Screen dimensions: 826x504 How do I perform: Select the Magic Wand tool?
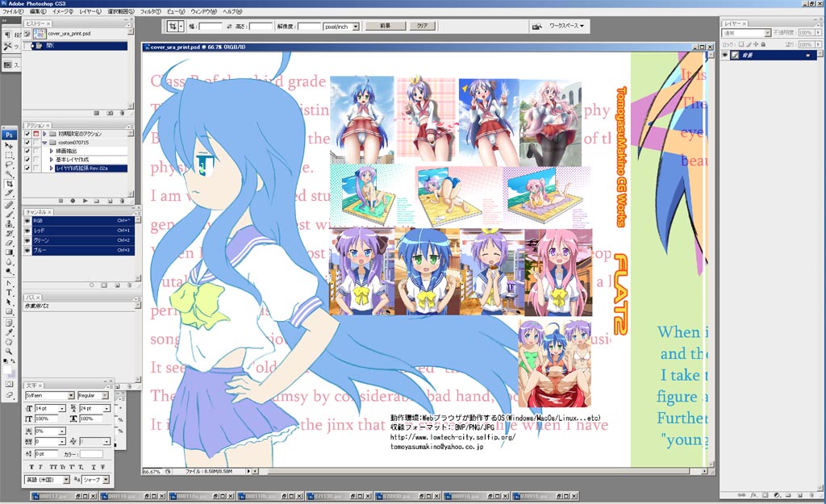(x=9, y=174)
